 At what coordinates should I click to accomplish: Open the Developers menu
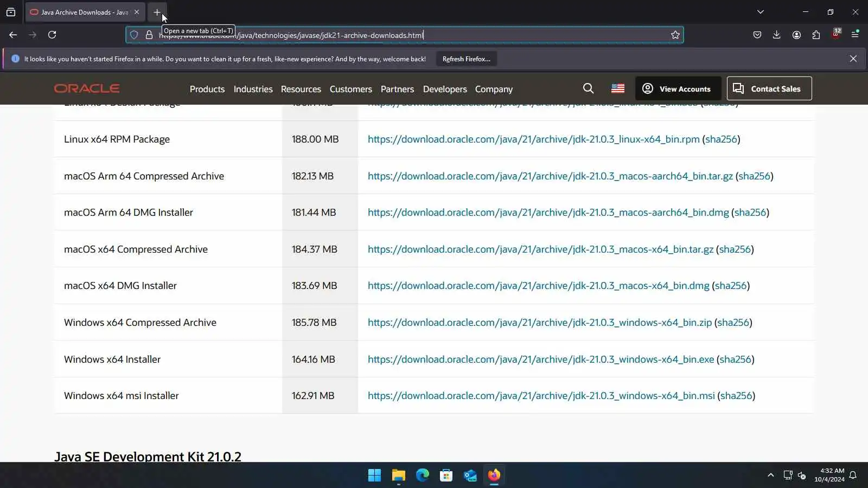(445, 89)
